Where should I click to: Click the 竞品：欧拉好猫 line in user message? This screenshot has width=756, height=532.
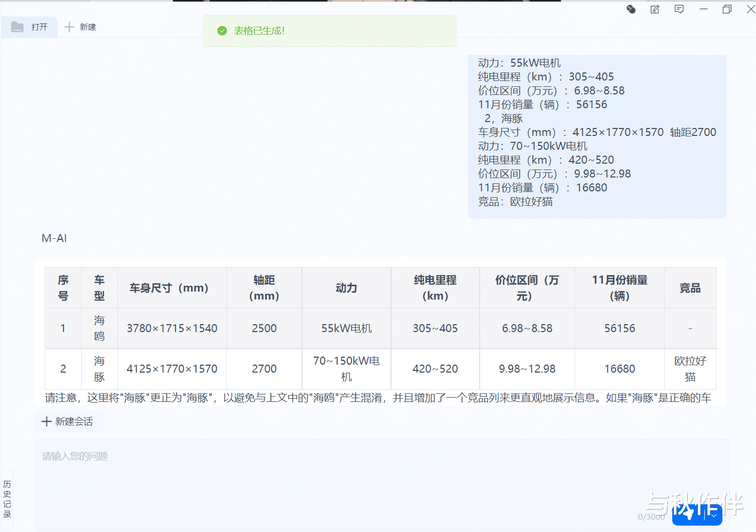click(x=515, y=201)
